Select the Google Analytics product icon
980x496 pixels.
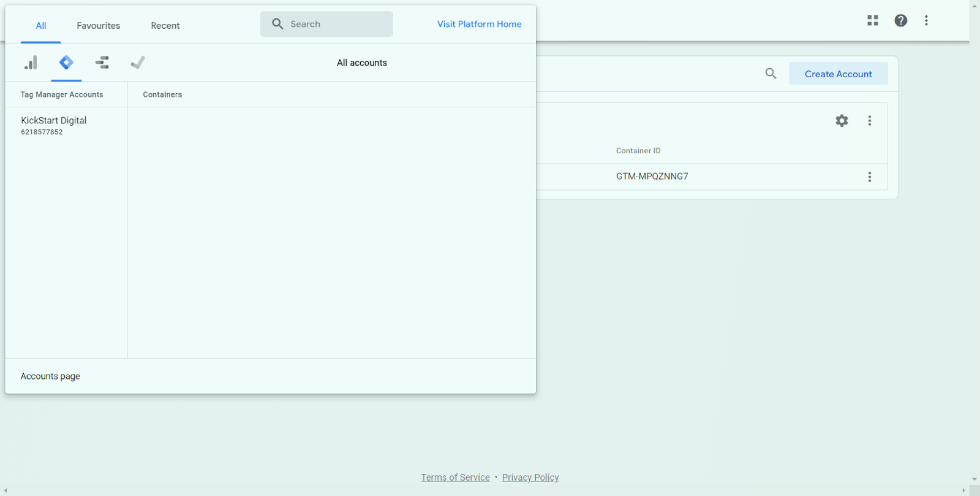click(31, 63)
